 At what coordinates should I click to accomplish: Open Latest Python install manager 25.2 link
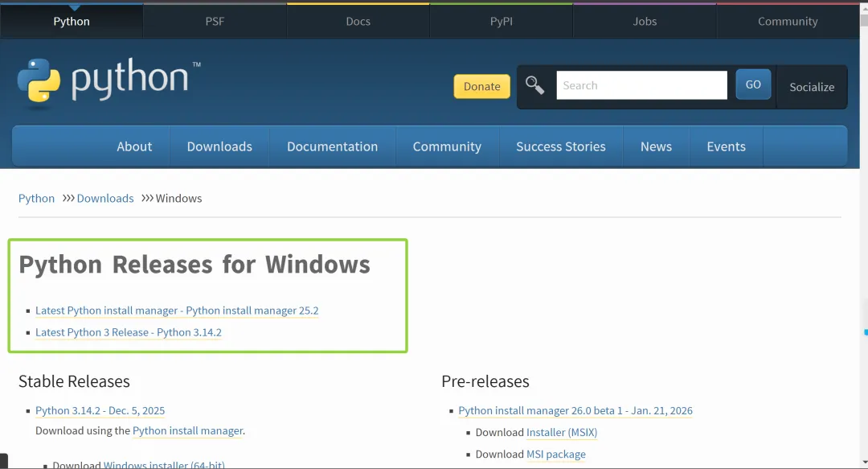(177, 311)
